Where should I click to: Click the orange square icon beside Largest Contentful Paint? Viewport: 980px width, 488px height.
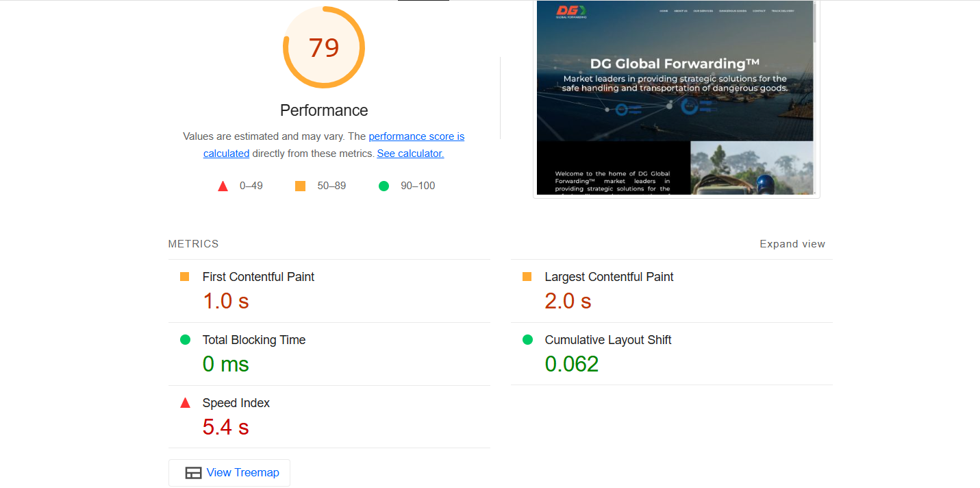527,276
